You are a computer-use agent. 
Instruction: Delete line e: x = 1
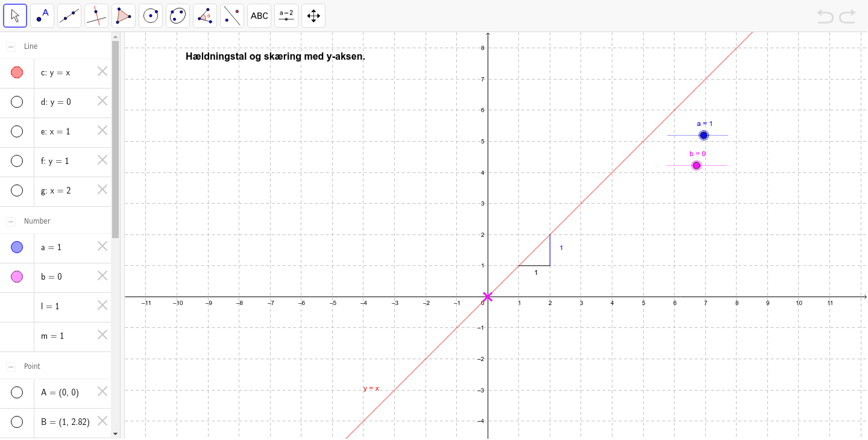click(x=102, y=131)
